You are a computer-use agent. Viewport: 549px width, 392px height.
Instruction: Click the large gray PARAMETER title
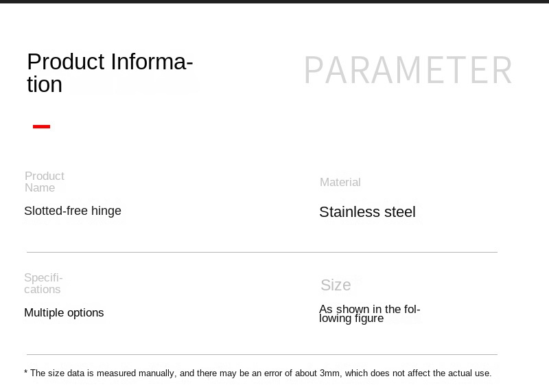[x=408, y=70]
